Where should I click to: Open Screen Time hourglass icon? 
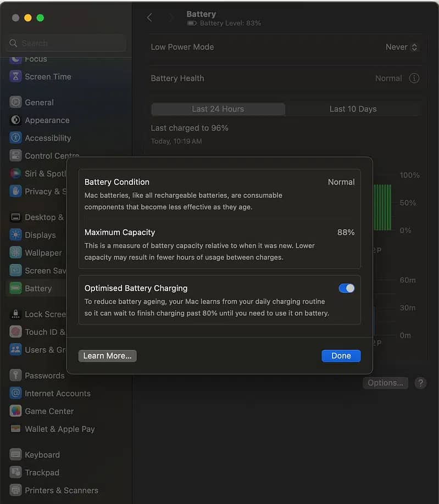(x=15, y=76)
